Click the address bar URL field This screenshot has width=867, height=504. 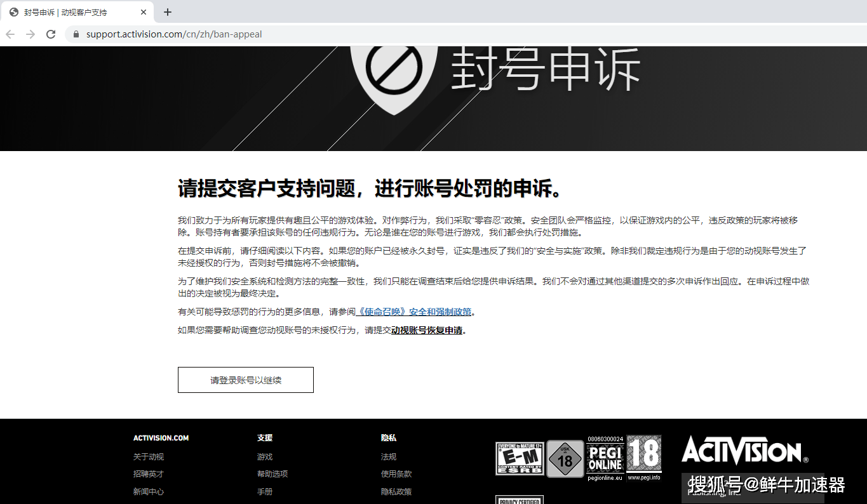click(466, 34)
